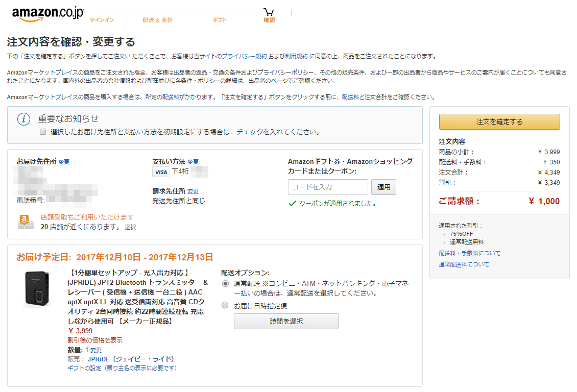Click the blue information icon
The image size is (577, 392).
click(24, 119)
